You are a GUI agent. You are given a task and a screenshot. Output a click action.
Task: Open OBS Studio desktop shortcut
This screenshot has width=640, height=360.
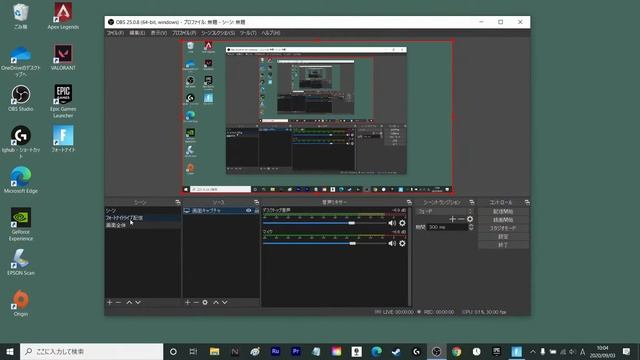[x=20, y=98]
